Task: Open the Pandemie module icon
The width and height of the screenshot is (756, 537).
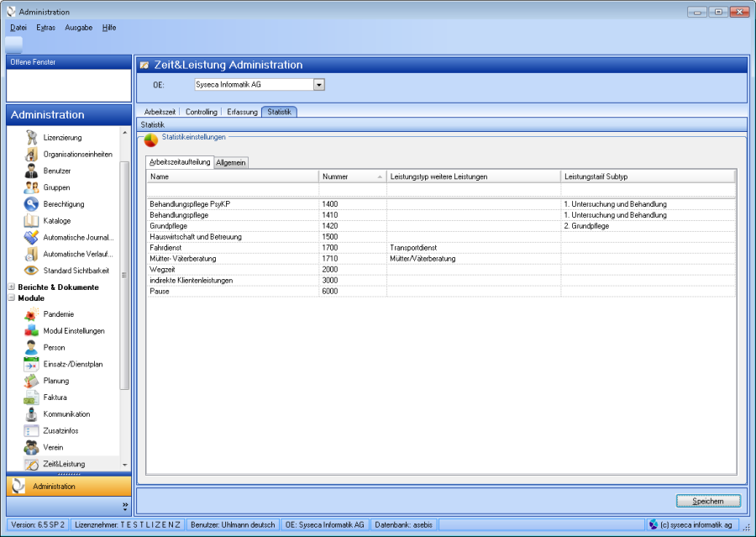Action: [x=31, y=314]
